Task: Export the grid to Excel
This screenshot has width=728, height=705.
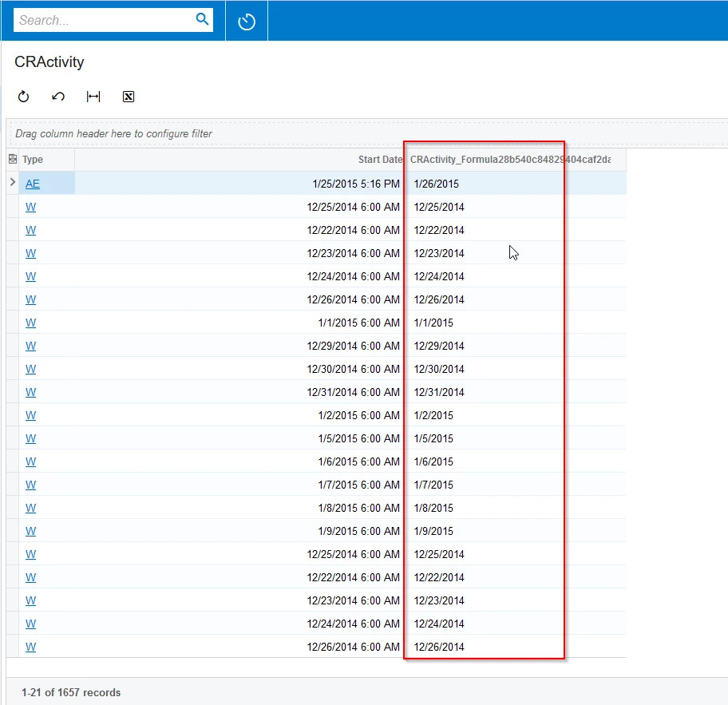Action: (129, 97)
